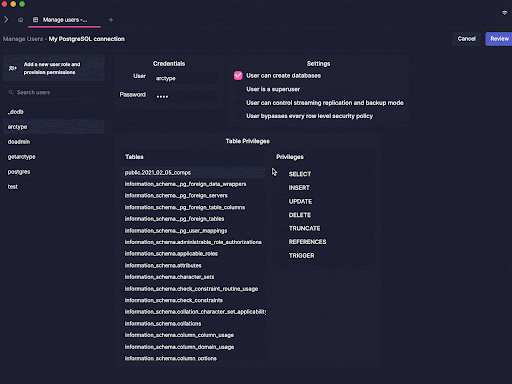Select table information_schema.collations
The image size is (512, 384).
click(194, 323)
